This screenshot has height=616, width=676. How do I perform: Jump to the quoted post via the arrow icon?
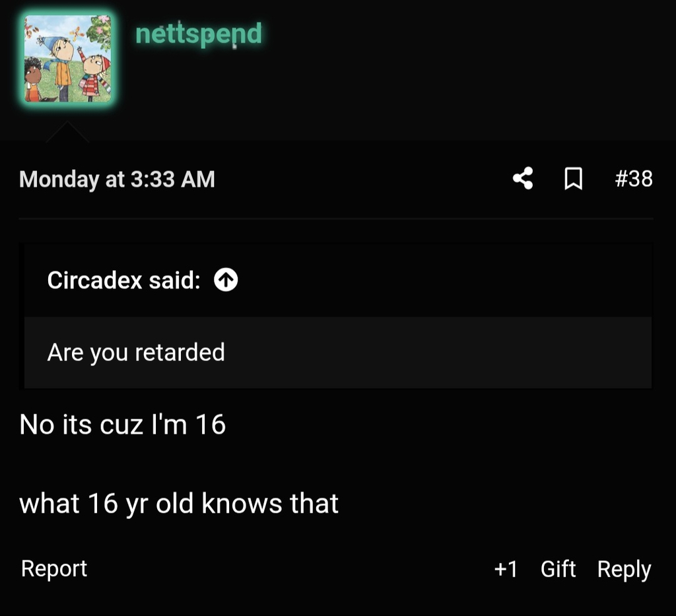(x=226, y=280)
